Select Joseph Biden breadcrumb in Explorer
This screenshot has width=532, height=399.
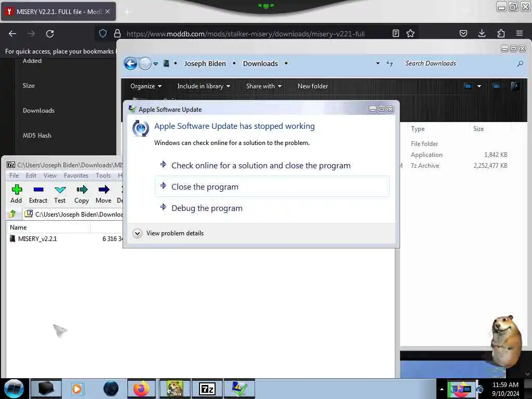[205, 64]
